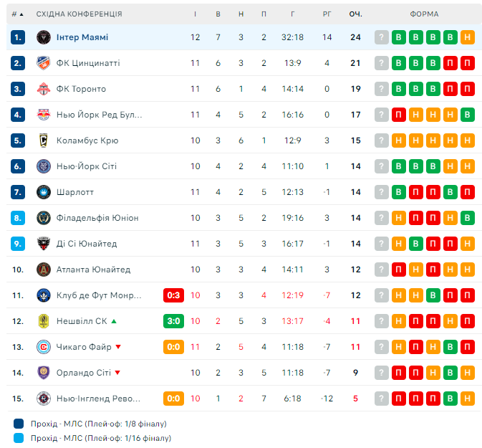The height and width of the screenshot is (448, 482).
Task: Click the Chicago Fire club crest
Action: [x=43, y=347]
